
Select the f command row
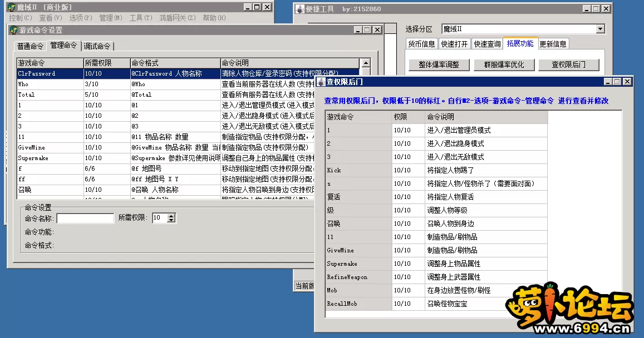(x=165, y=168)
